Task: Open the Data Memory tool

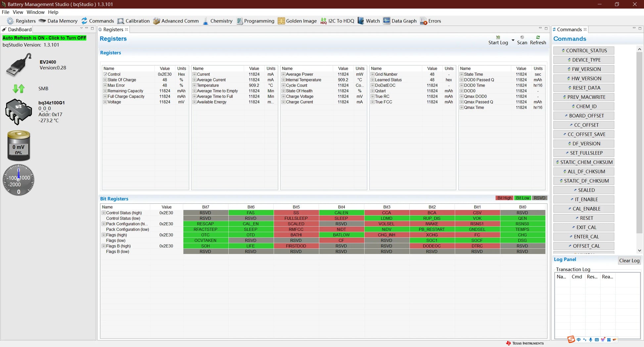Action: click(58, 21)
